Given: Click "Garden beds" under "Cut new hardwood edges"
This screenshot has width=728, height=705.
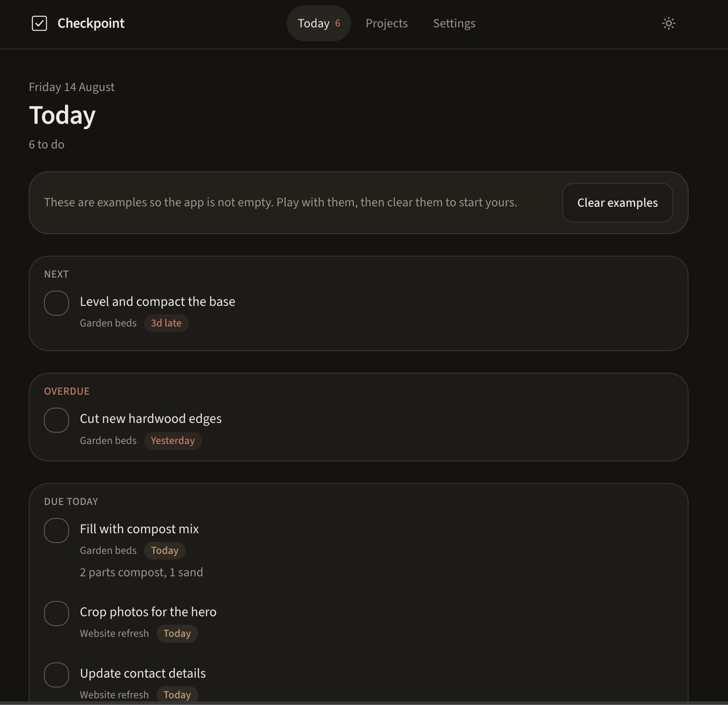Looking at the screenshot, I should click(108, 440).
